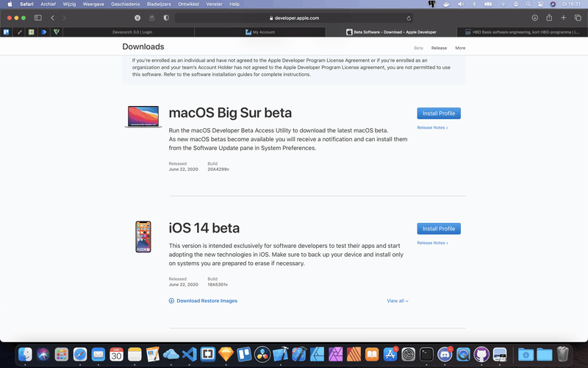Show Safari downloads list
This screenshot has width=588, height=368.
535,18
